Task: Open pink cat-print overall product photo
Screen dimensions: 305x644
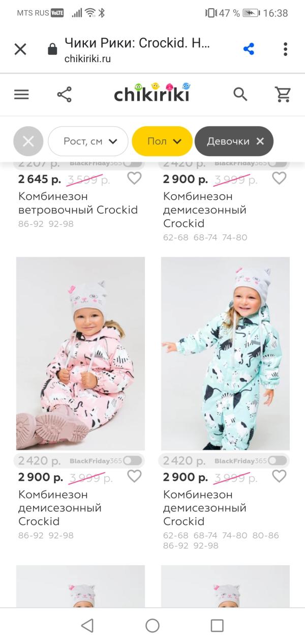Action: tap(80, 354)
